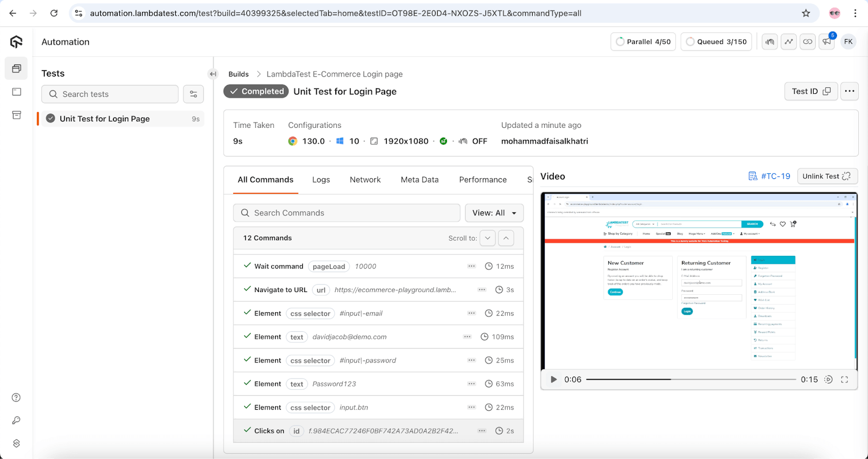The width and height of the screenshot is (868, 459).
Task: Click the Search Commands input field
Action: 347,213
